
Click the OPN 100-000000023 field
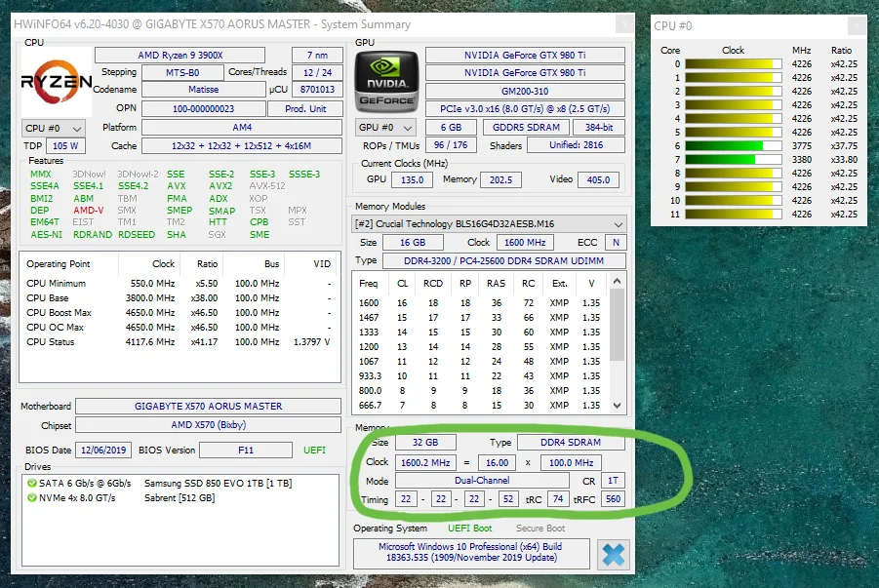(x=204, y=109)
